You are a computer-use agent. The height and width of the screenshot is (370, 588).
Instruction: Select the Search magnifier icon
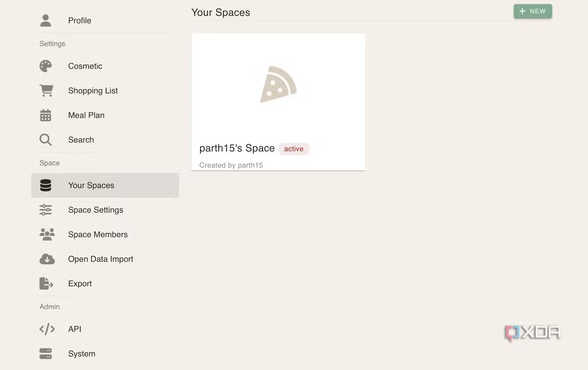pos(46,140)
